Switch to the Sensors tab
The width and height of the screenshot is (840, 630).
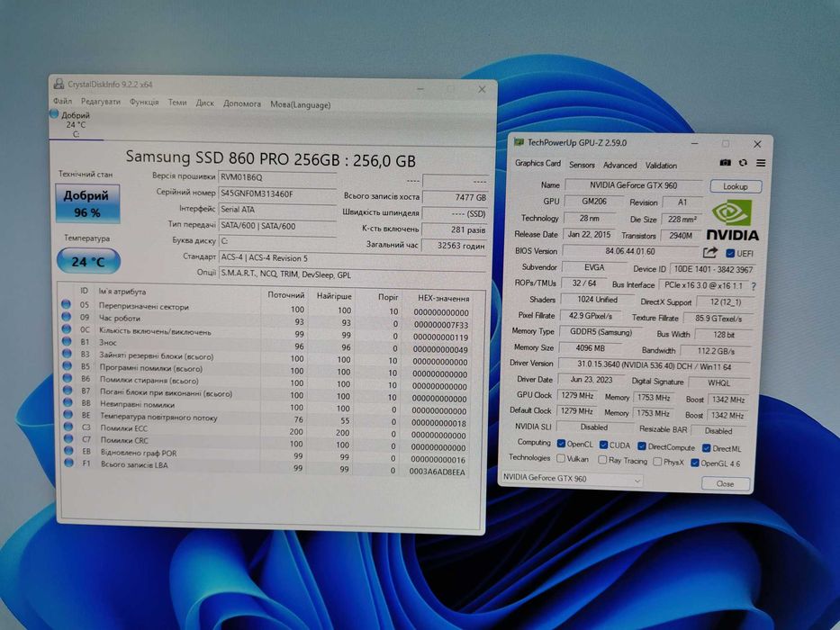(x=582, y=165)
